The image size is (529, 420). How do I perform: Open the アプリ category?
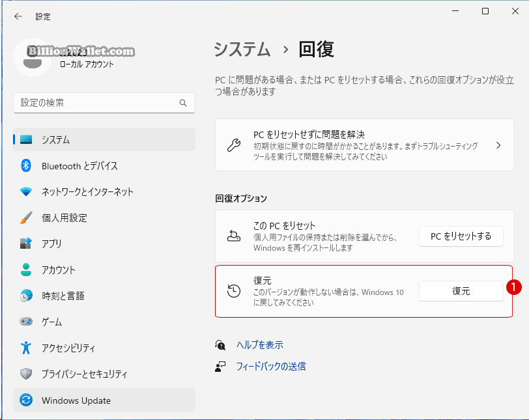(x=104, y=244)
